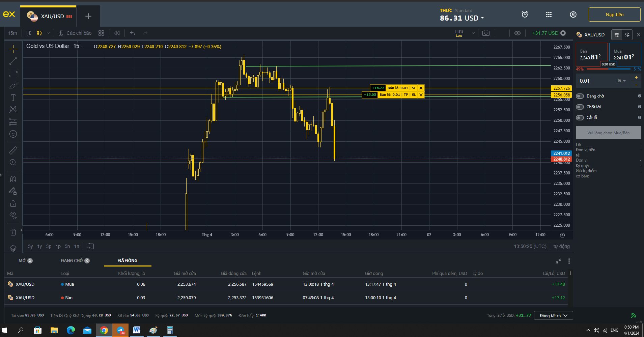Click the 0.01 lot volume input field
644x337 pixels.
click(x=595, y=81)
